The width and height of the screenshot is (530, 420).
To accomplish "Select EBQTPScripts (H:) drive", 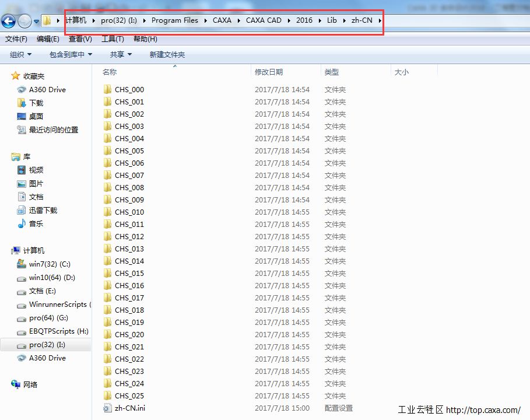I will point(59,331).
